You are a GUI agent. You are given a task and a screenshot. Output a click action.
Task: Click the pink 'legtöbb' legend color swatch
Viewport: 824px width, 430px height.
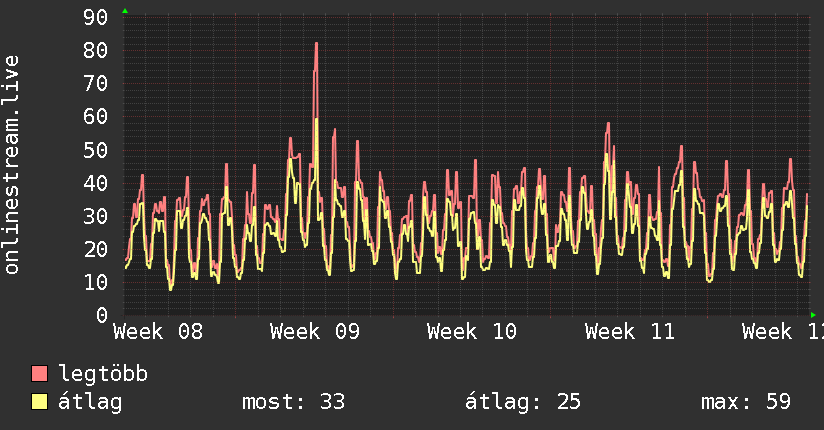[x=39, y=374]
